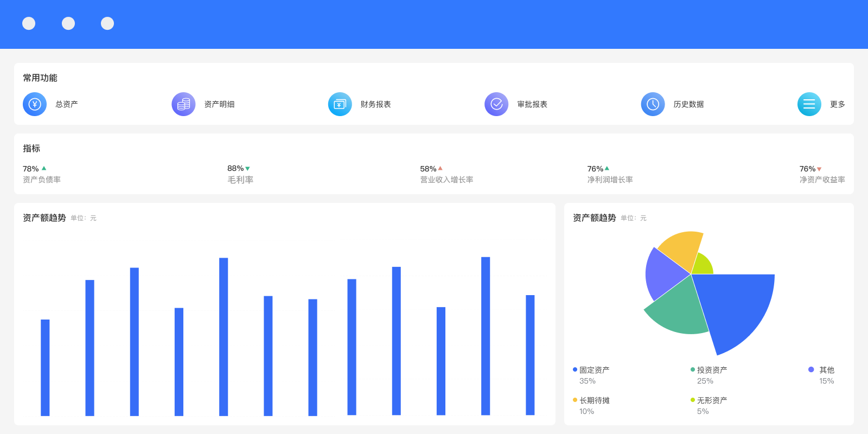Click the up arrow next to 78%
The height and width of the screenshot is (434, 868).
[x=44, y=168]
